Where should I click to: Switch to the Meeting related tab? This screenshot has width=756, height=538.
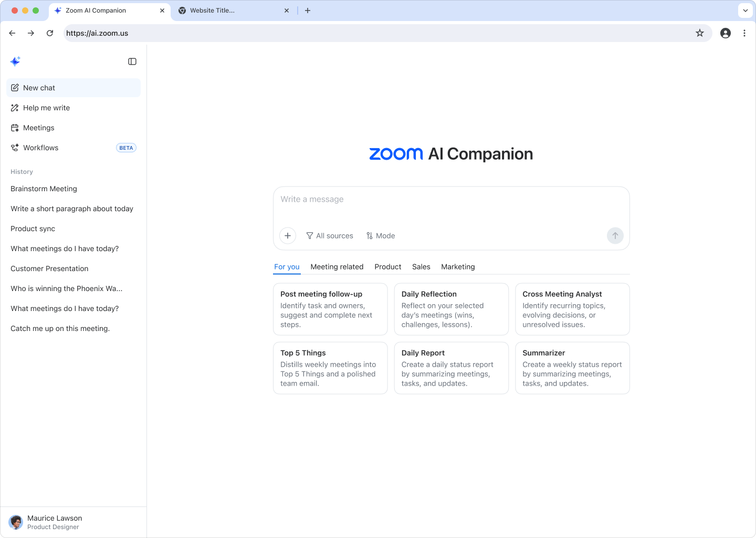coord(337,266)
